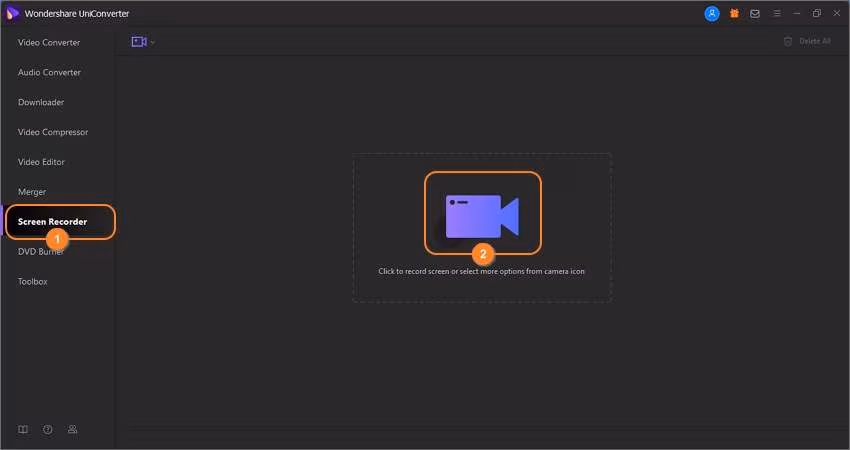Open the Video Editor section
Viewport: 850px width, 450px height.
click(41, 162)
